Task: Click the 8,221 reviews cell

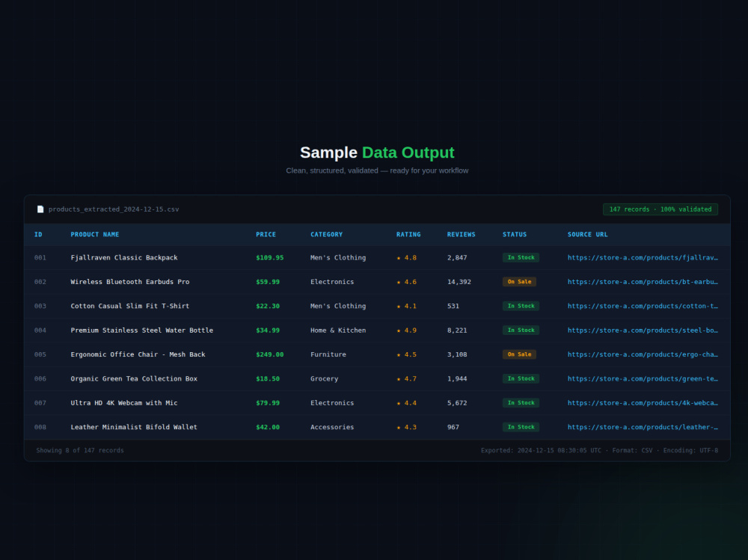Action: tap(457, 330)
